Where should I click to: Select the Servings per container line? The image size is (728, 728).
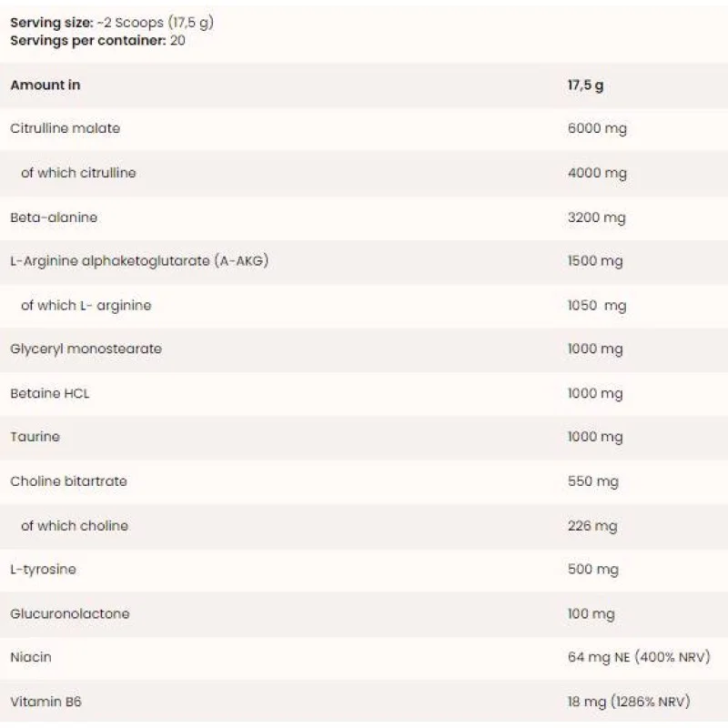[97, 40]
